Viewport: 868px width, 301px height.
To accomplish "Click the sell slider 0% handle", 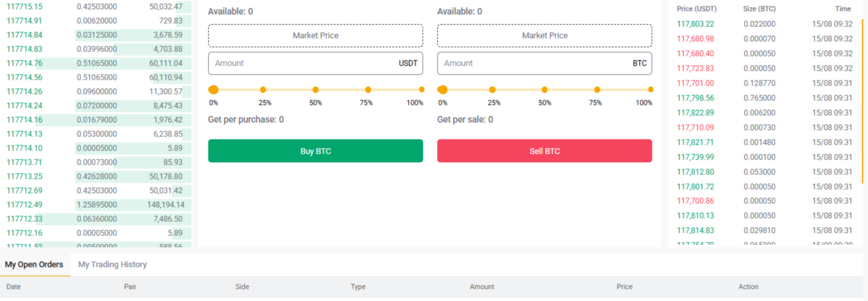I will [x=443, y=90].
